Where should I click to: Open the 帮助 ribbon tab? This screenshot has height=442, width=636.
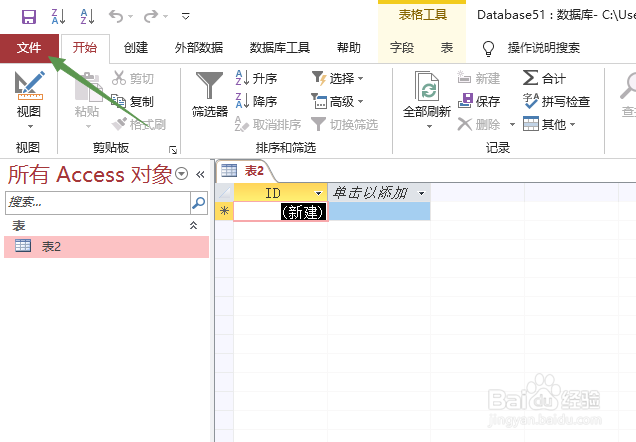coord(348,48)
